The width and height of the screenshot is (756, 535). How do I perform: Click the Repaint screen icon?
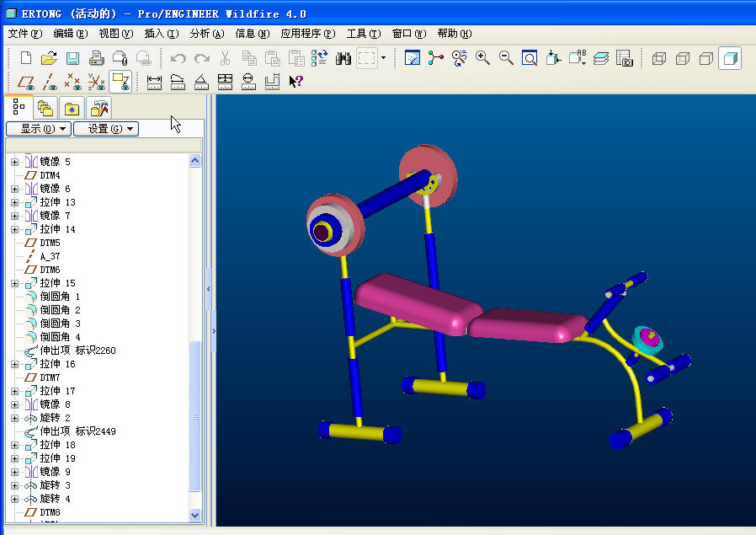coord(413,58)
